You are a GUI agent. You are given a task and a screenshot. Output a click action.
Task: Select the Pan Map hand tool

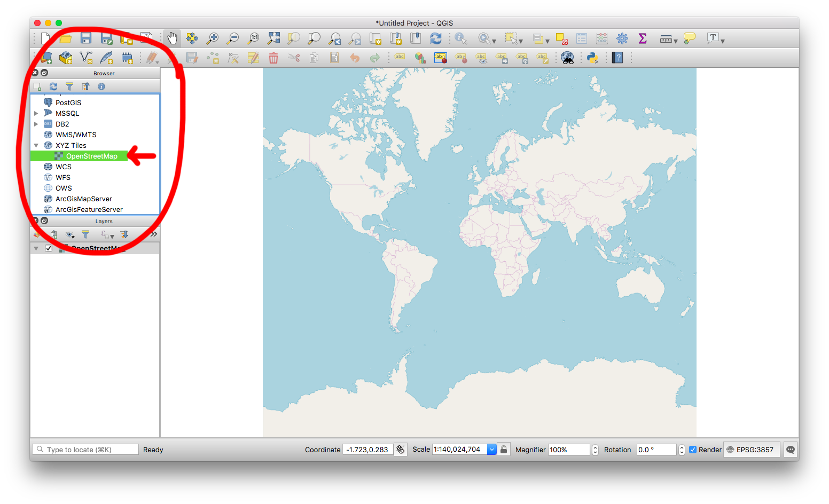pyautogui.click(x=172, y=38)
